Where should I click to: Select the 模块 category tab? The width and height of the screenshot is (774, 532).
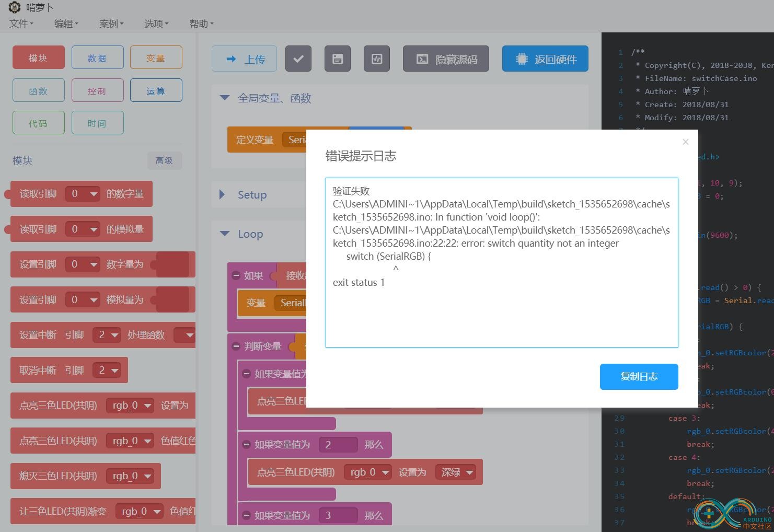39,57
